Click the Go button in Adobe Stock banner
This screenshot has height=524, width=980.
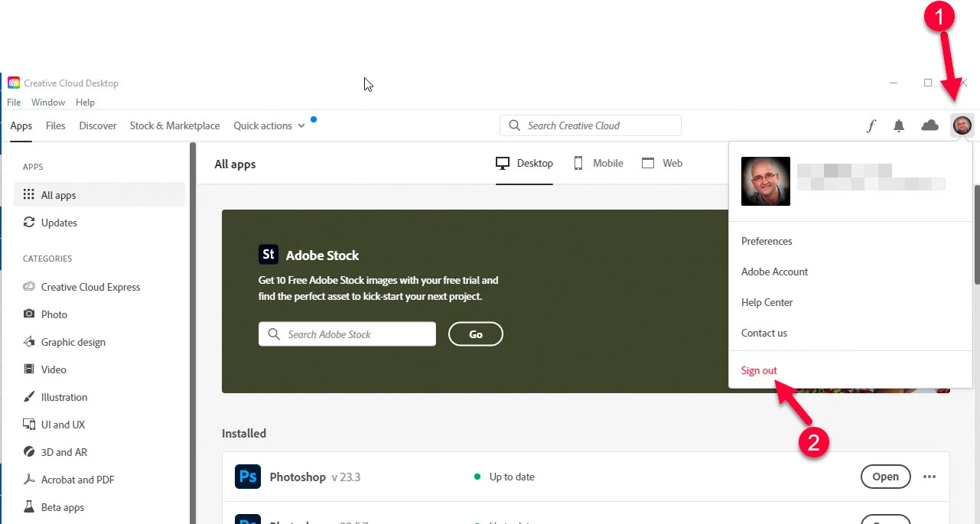coord(476,334)
